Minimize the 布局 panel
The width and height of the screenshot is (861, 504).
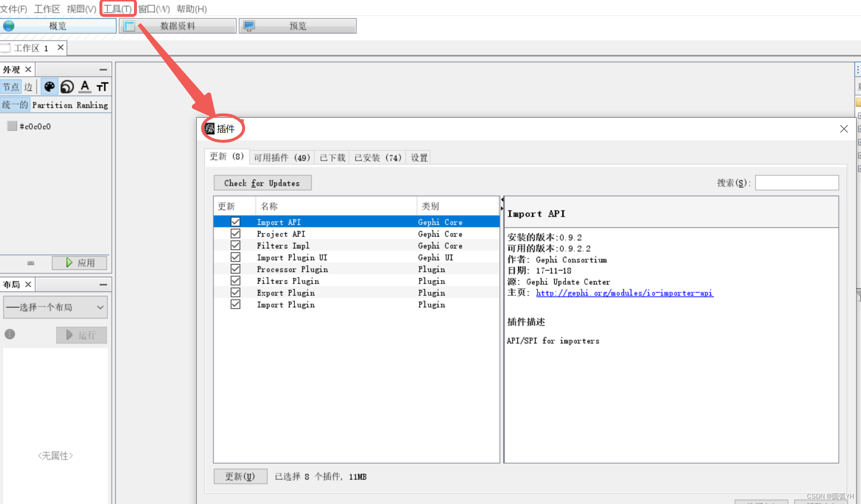click(103, 285)
